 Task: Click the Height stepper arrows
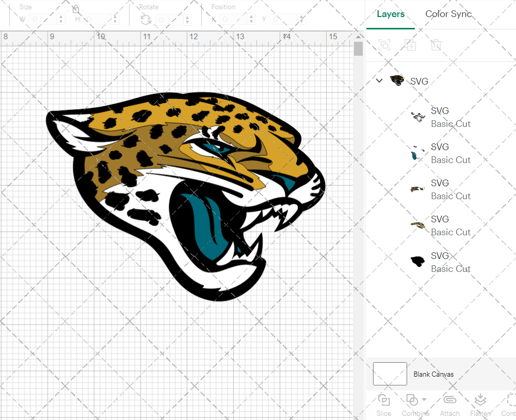click(x=115, y=20)
